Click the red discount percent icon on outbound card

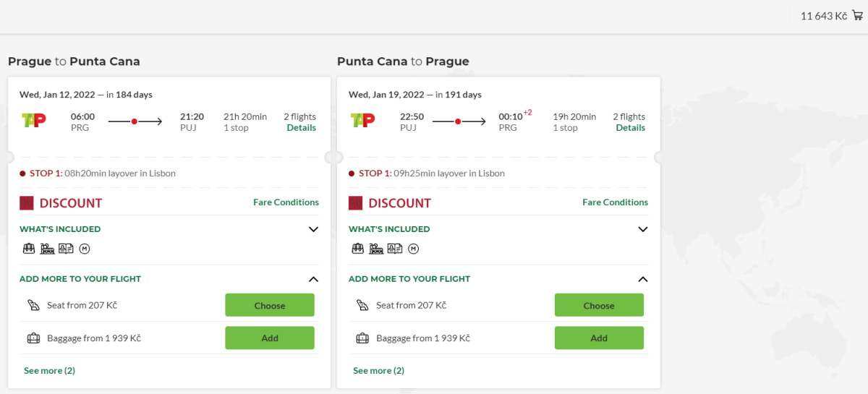(x=27, y=203)
